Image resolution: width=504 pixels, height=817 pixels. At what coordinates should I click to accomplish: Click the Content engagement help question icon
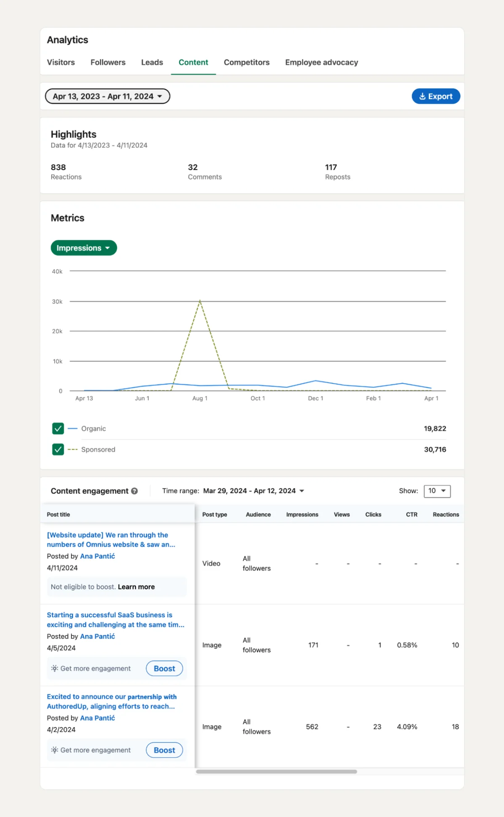point(134,491)
